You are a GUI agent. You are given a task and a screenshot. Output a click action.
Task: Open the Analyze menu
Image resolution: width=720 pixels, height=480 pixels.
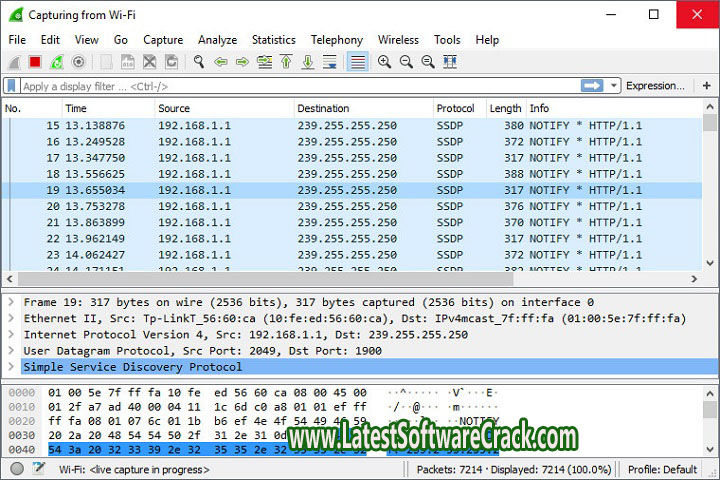click(x=218, y=40)
